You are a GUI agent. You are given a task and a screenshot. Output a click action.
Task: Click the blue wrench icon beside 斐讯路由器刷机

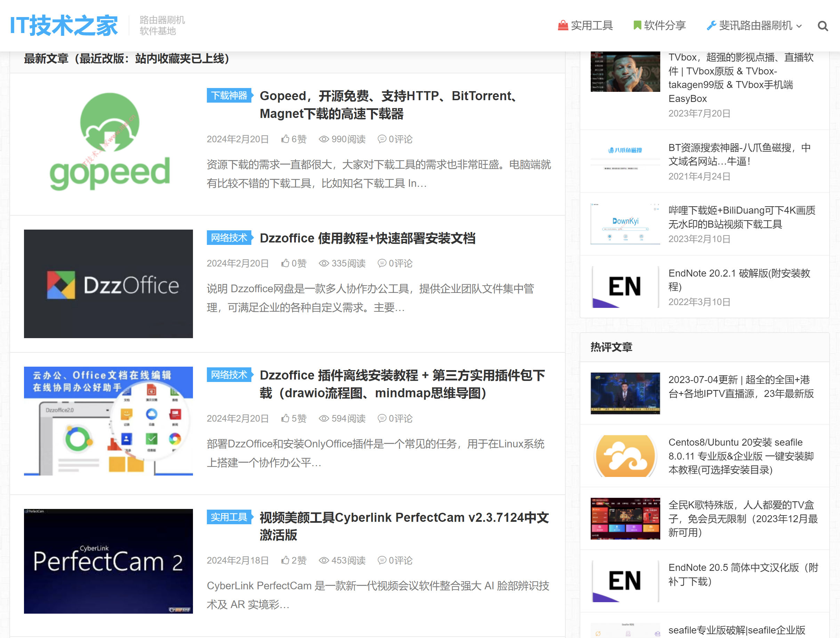(711, 25)
